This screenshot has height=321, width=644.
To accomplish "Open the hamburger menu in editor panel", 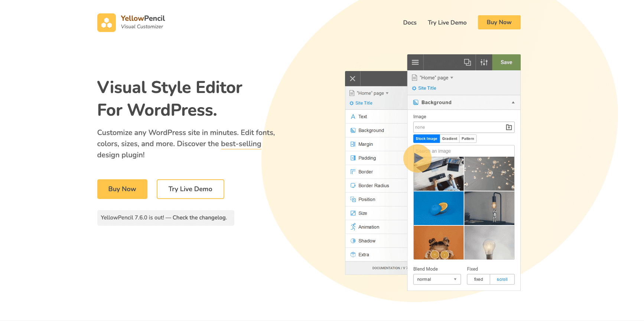I will (415, 62).
